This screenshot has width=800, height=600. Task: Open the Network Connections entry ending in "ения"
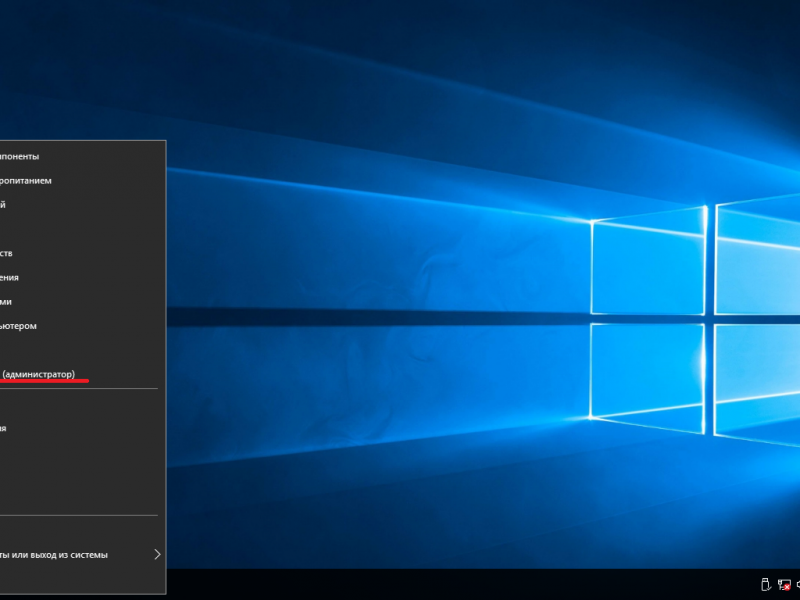82,278
